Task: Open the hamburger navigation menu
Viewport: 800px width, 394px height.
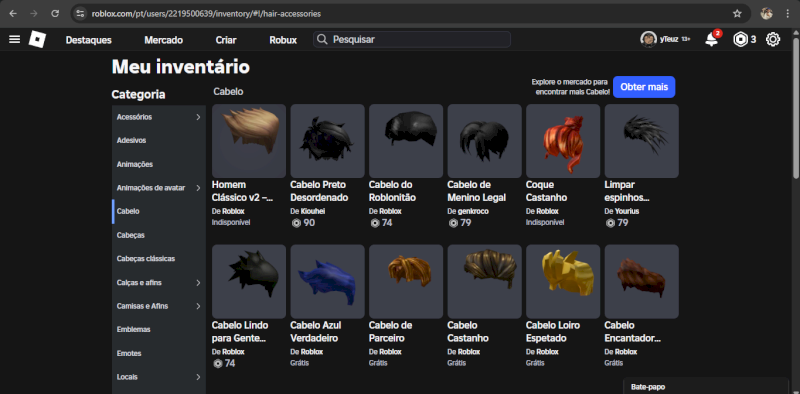Action: pos(15,39)
